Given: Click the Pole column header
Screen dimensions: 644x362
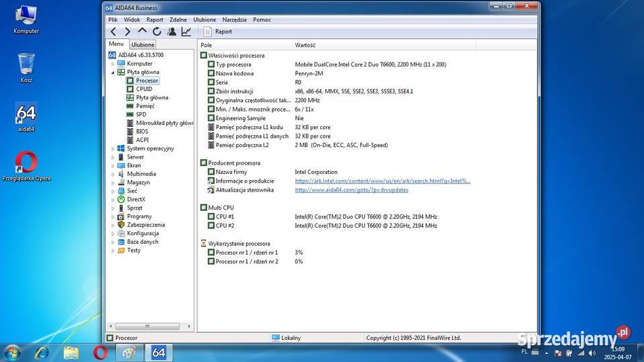Looking at the screenshot, I should point(246,45).
